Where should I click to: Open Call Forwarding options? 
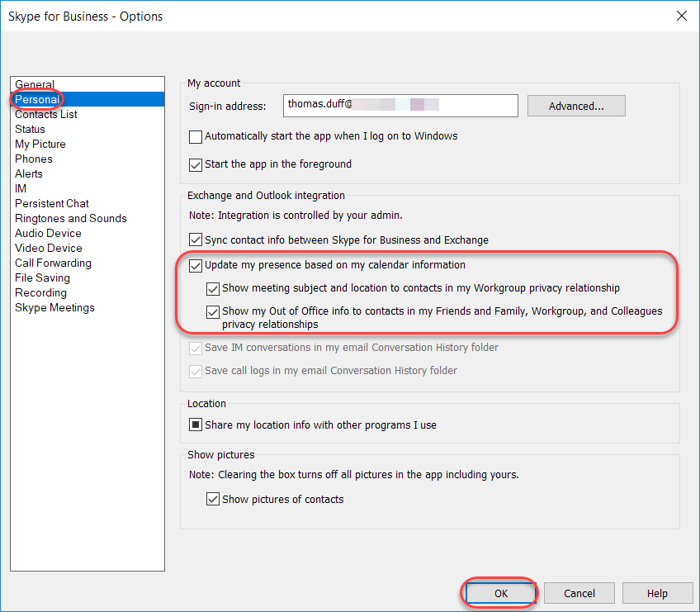(53, 263)
